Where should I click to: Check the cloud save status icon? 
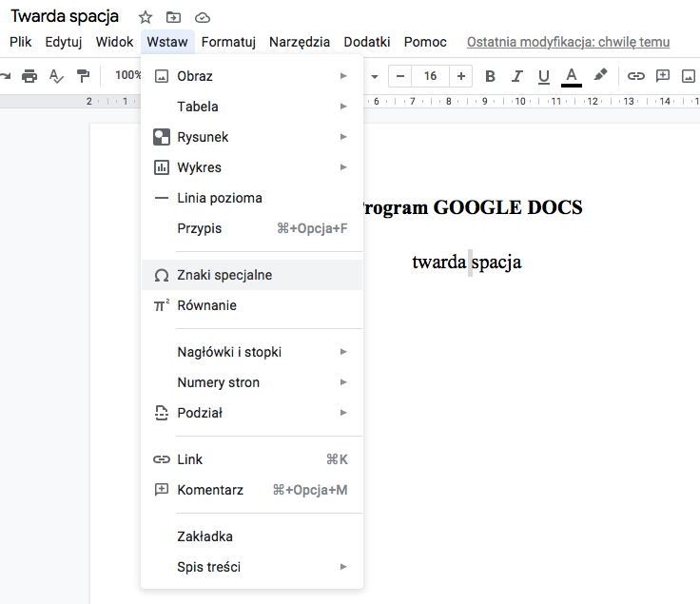coord(202,17)
